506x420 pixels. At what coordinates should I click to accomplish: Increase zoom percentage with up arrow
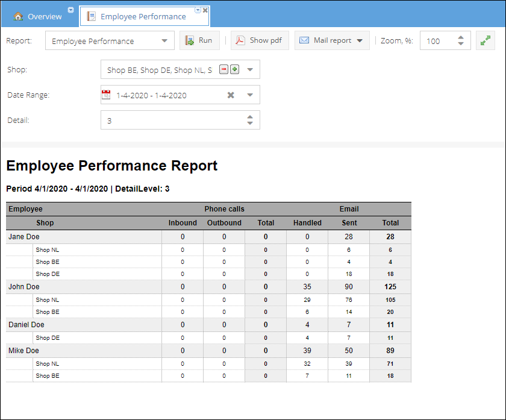click(461, 37)
